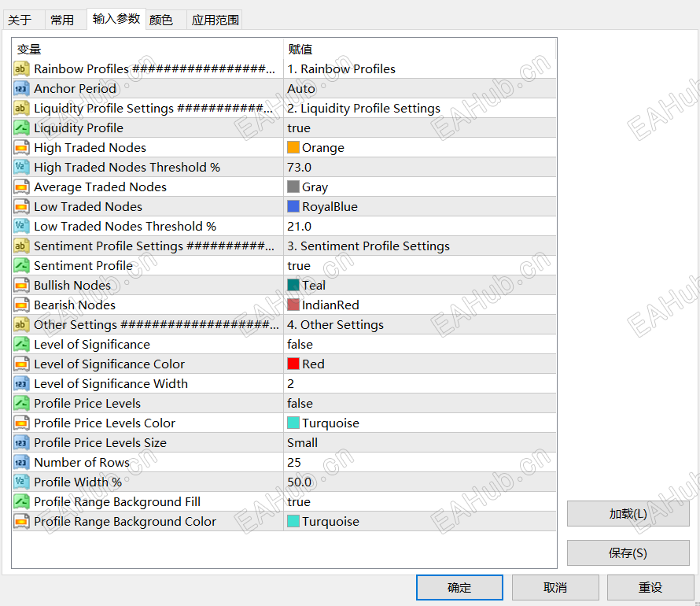Image resolution: width=700 pixels, height=606 pixels.
Task: Open Bearish Nodes IndianRed color list
Action: [420, 305]
